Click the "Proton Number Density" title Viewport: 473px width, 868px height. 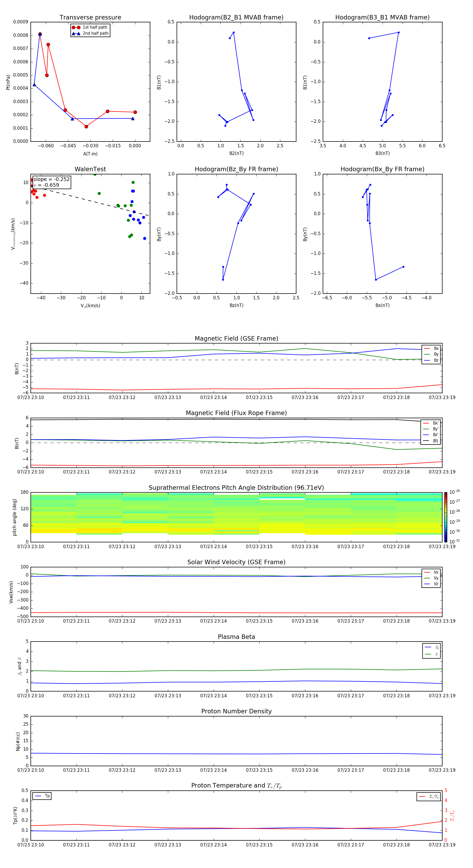click(x=236, y=711)
